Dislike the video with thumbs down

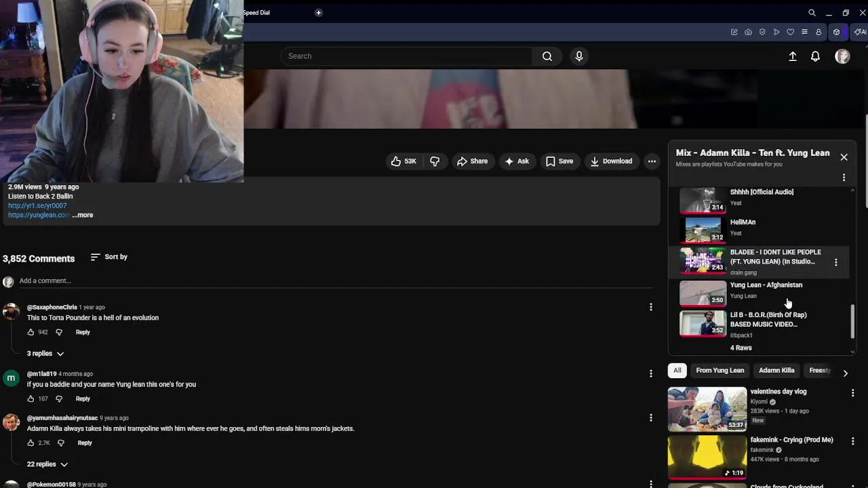tap(435, 161)
